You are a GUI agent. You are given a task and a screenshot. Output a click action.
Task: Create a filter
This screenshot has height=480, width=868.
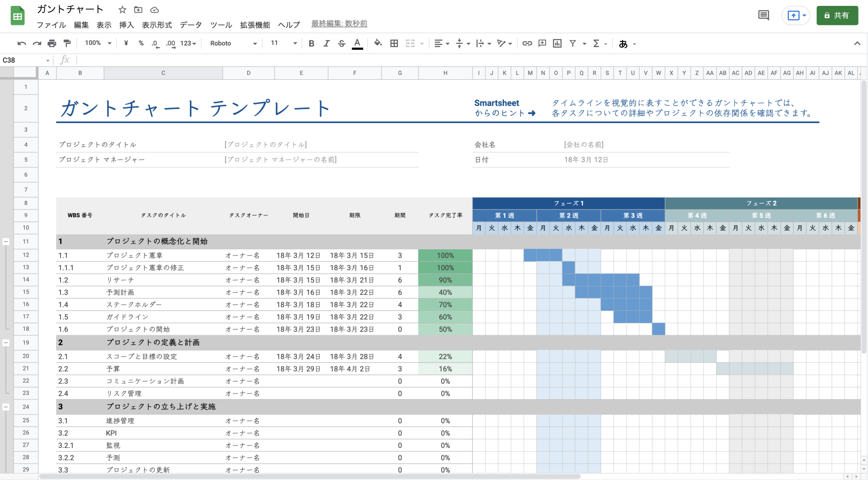[x=573, y=43]
